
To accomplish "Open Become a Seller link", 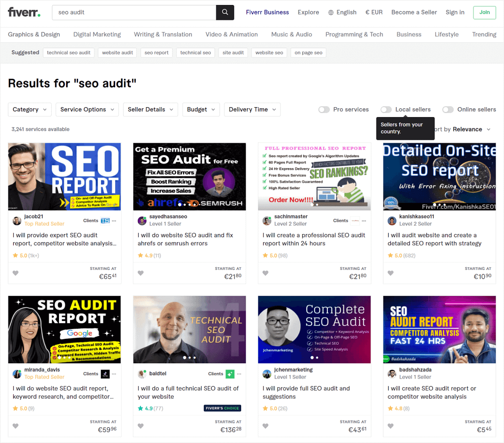I will click(414, 12).
